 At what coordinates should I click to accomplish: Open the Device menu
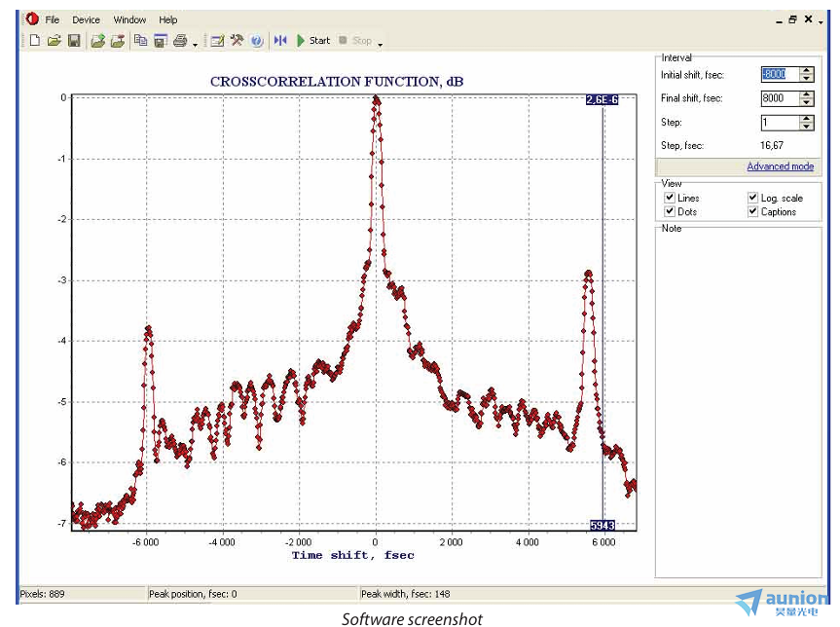(86, 19)
